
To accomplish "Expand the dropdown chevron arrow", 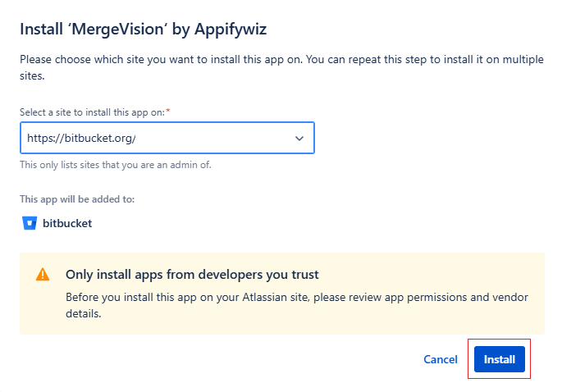I will tap(299, 139).
